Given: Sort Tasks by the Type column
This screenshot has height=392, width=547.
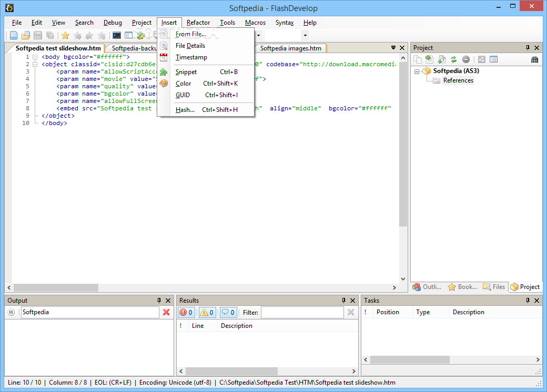Looking at the screenshot, I should pos(430,312).
